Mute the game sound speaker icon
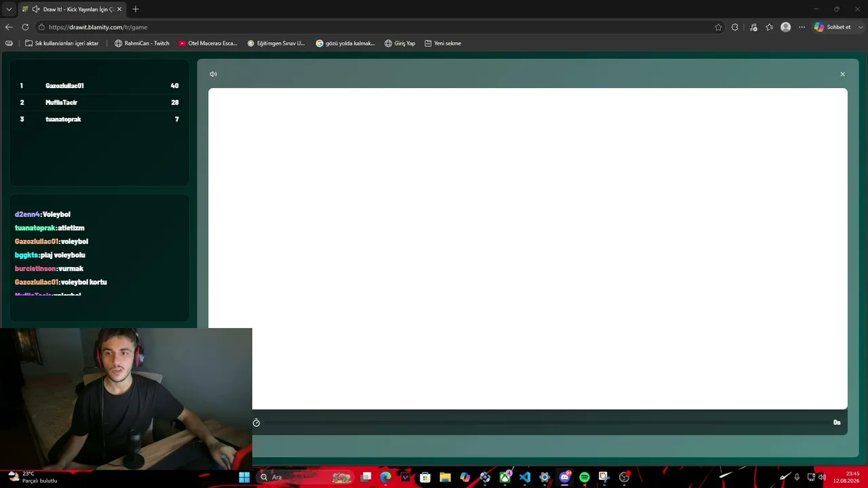 click(x=213, y=74)
